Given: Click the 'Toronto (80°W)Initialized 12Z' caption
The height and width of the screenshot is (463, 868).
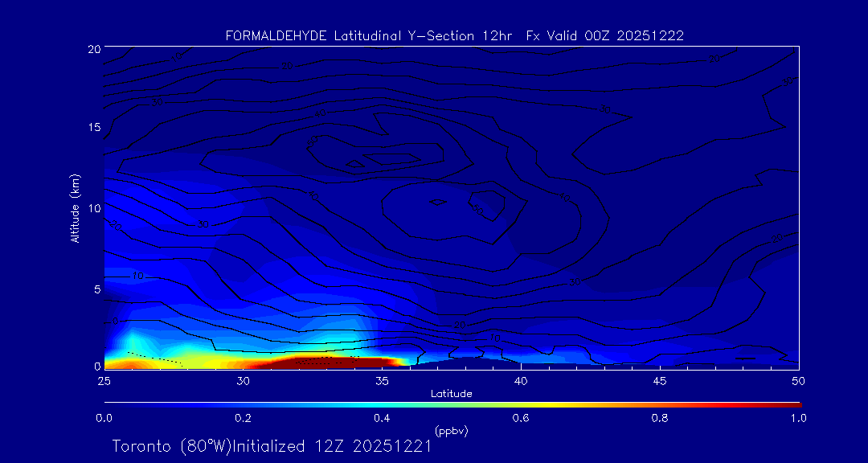Looking at the screenshot, I should (x=272, y=446).
